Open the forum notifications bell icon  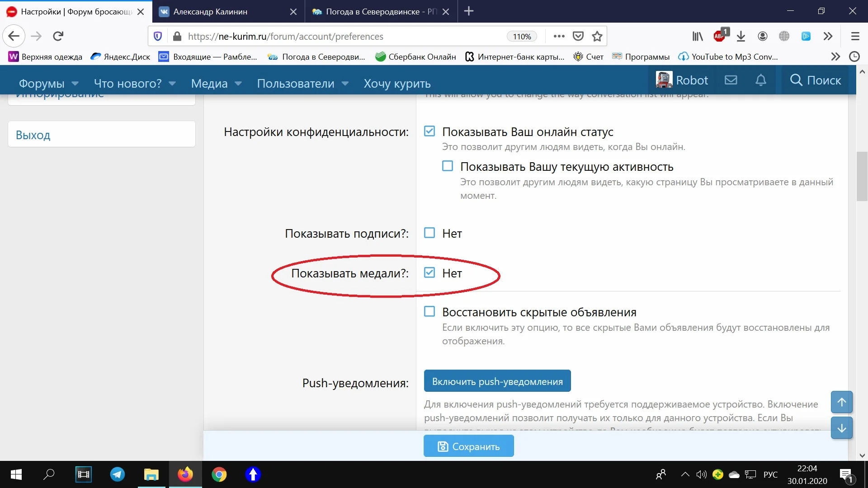pyautogui.click(x=761, y=80)
